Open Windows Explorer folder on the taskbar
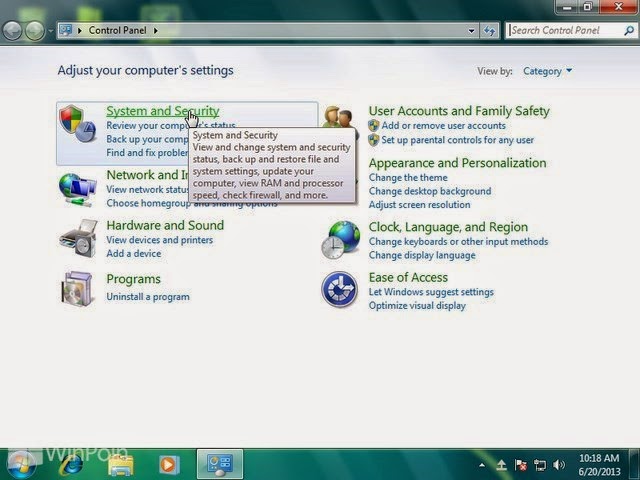Image resolution: width=640 pixels, height=480 pixels. coord(121,464)
